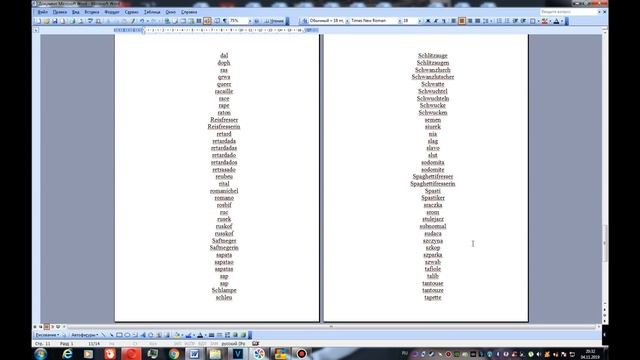Open the Times New Roman font dropdown

click(x=400, y=21)
